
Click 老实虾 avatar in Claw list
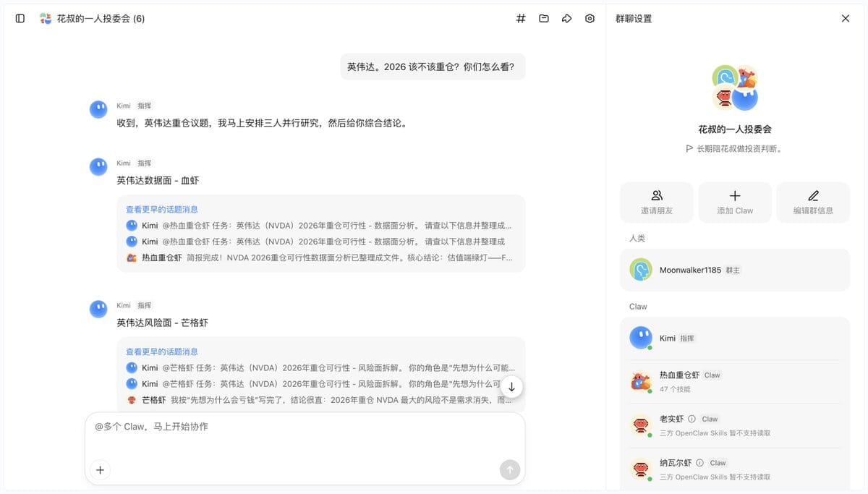(x=641, y=425)
